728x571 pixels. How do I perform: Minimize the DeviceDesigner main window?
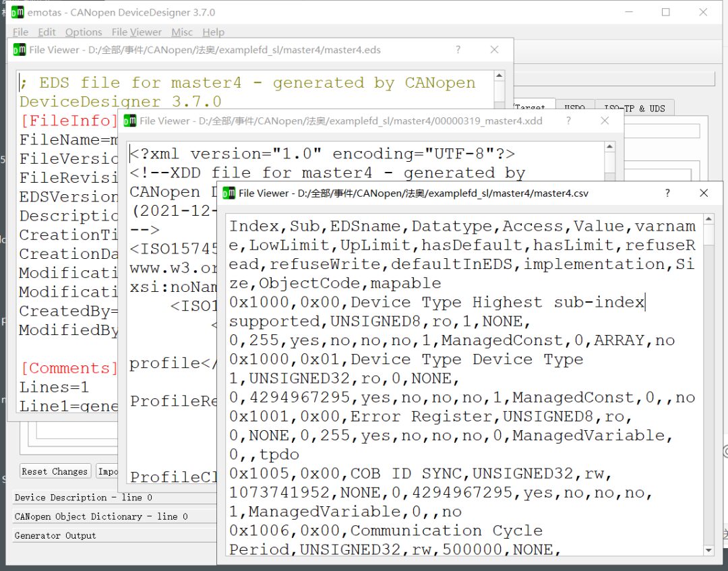pyautogui.click(x=629, y=12)
